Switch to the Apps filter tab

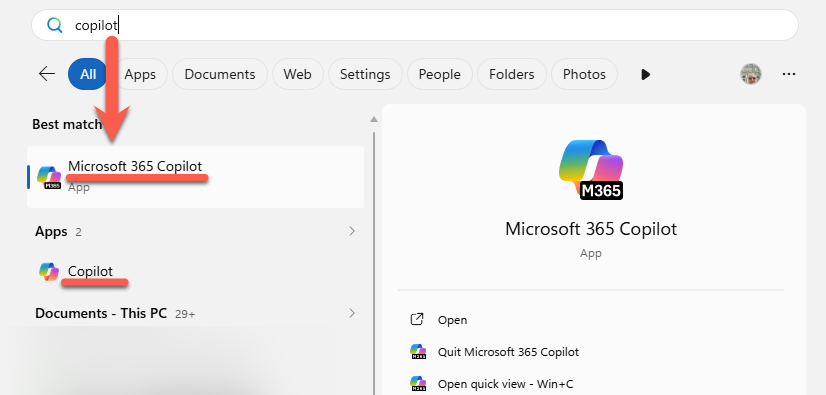(140, 74)
